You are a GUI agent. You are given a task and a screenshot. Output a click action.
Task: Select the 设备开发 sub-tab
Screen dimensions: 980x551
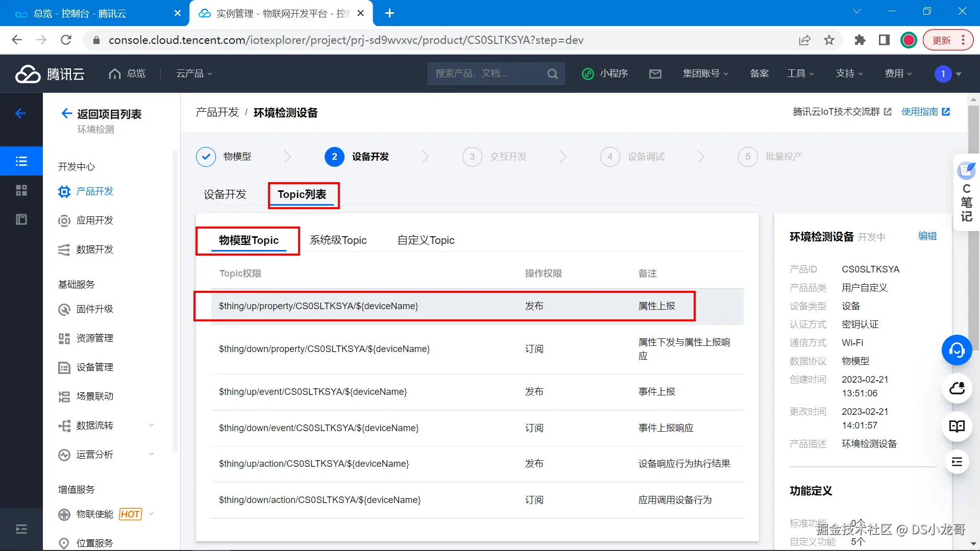pyautogui.click(x=225, y=194)
